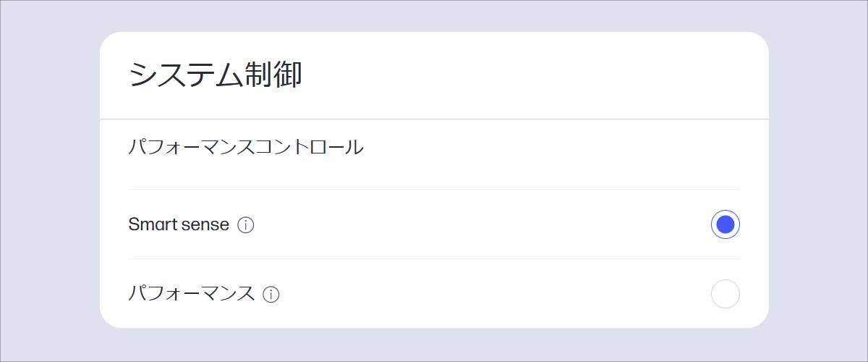Image resolution: width=868 pixels, height=362 pixels.
Task: Select the パフォーマンス radio button
Action: tap(725, 294)
